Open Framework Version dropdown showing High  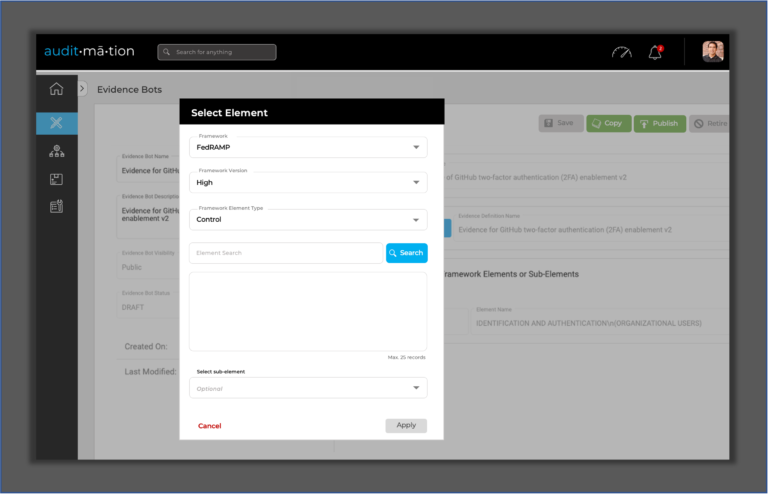308,183
